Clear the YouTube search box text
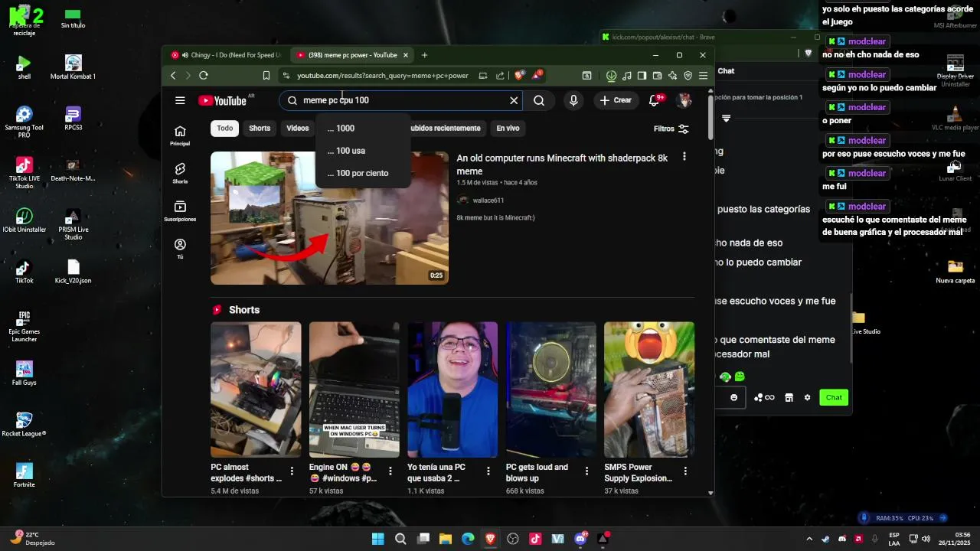The width and height of the screenshot is (980, 551). pos(514,100)
